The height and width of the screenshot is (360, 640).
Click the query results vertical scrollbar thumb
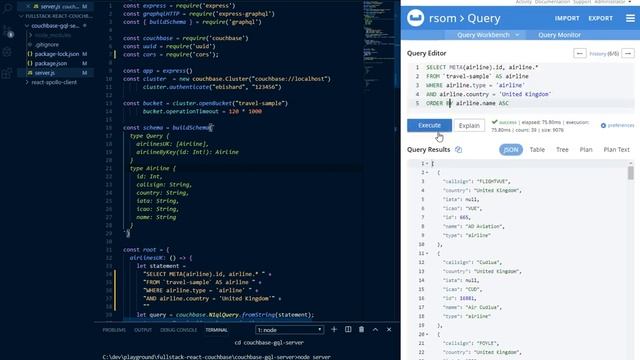pos(631,173)
